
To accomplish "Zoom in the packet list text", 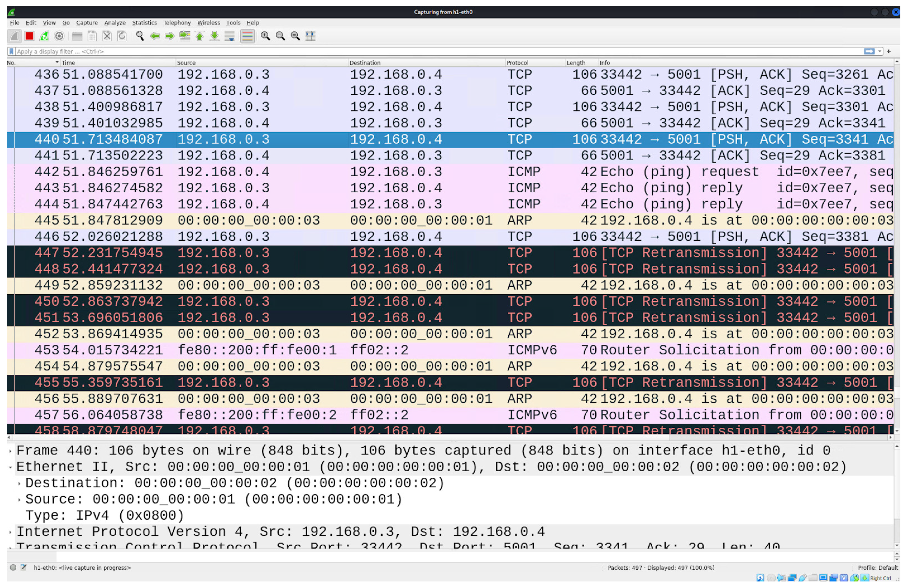I will pos(266,36).
